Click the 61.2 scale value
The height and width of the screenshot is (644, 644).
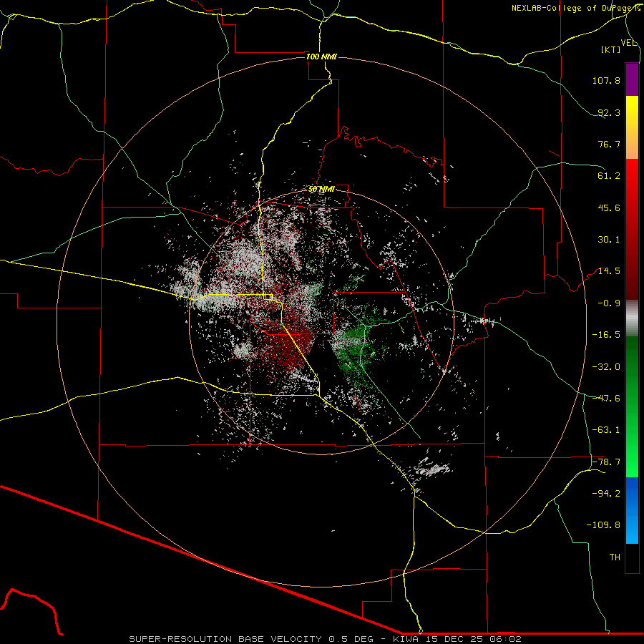point(609,176)
